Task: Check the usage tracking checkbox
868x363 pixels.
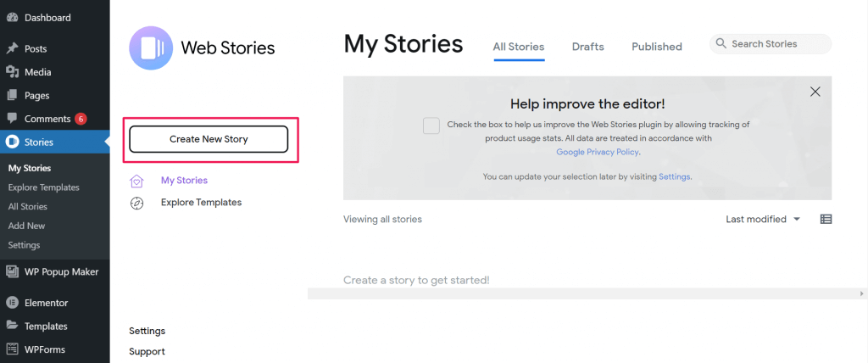Action: pos(431,126)
